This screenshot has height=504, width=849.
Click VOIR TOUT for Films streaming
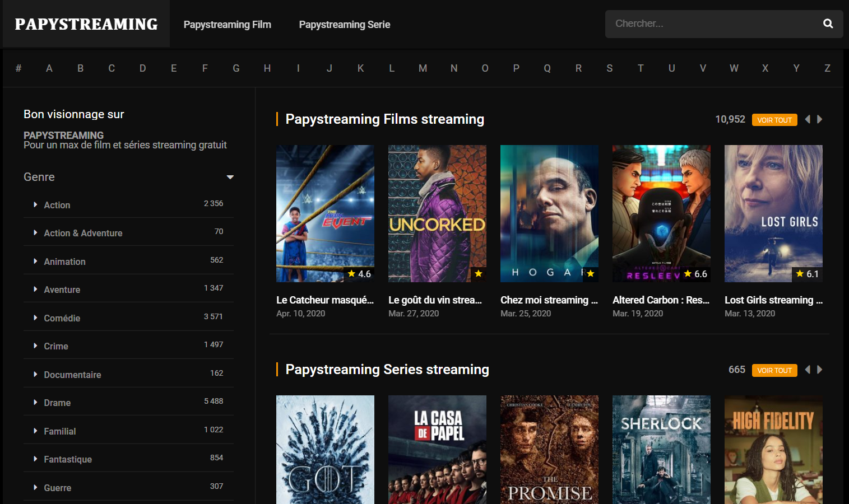(774, 120)
